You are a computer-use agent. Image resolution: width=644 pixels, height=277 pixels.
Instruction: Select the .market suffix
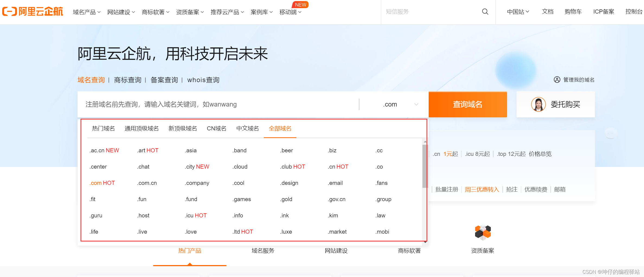[337, 232]
